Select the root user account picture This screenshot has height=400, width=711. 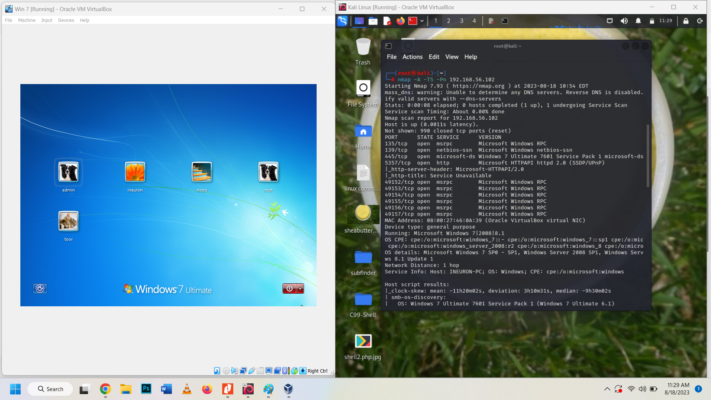[x=268, y=172]
